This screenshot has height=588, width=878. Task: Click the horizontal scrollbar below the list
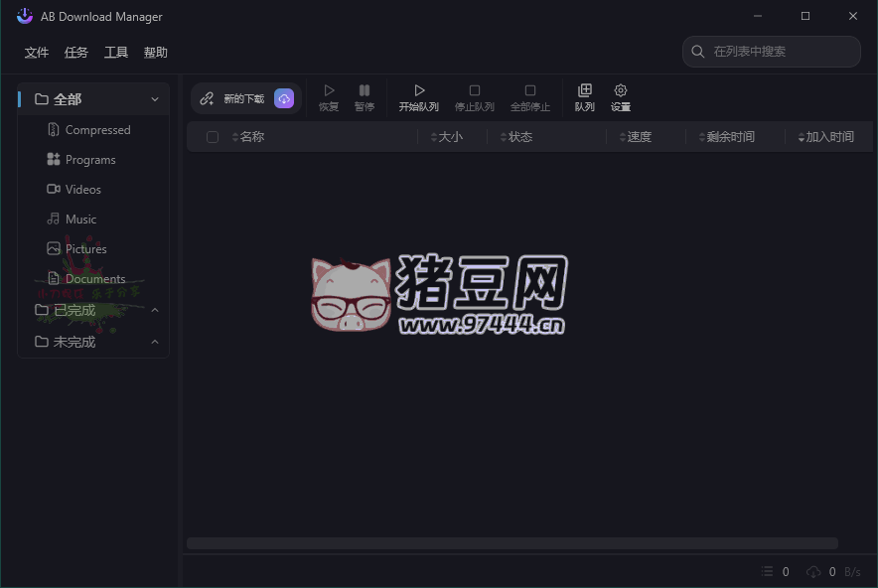(x=512, y=543)
